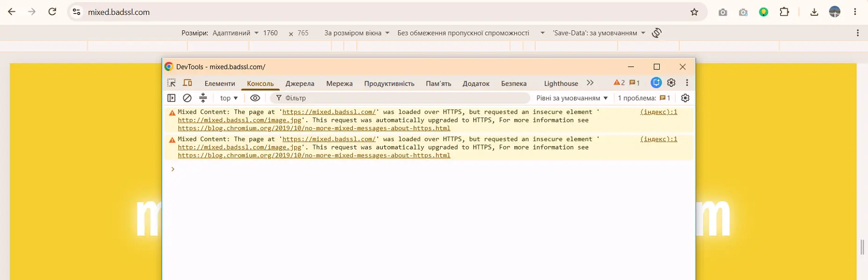Open device toolbar more options menu

pyautogui.click(x=858, y=33)
